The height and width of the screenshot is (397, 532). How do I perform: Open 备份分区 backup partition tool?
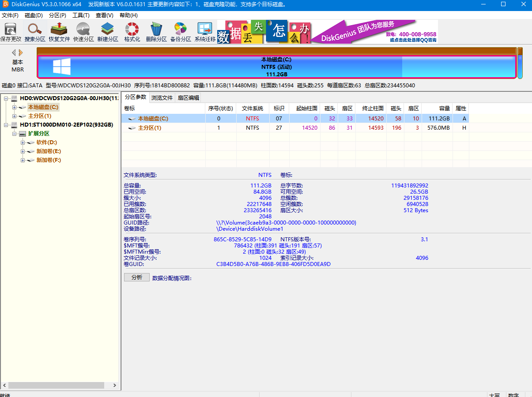(x=181, y=31)
